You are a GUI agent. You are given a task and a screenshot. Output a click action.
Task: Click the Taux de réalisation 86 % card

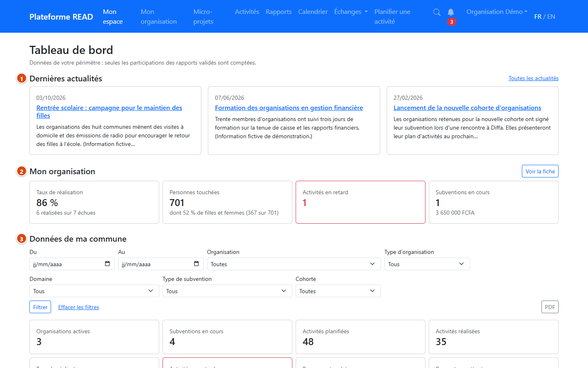point(94,202)
